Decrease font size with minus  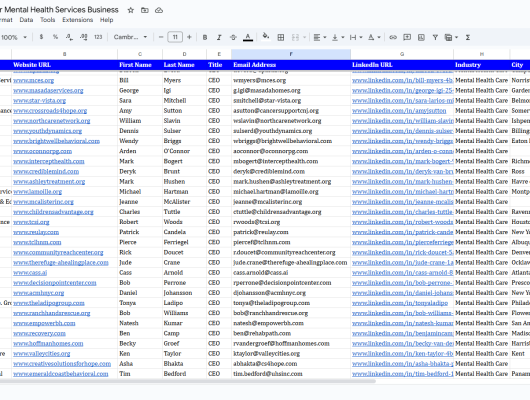coord(161,37)
